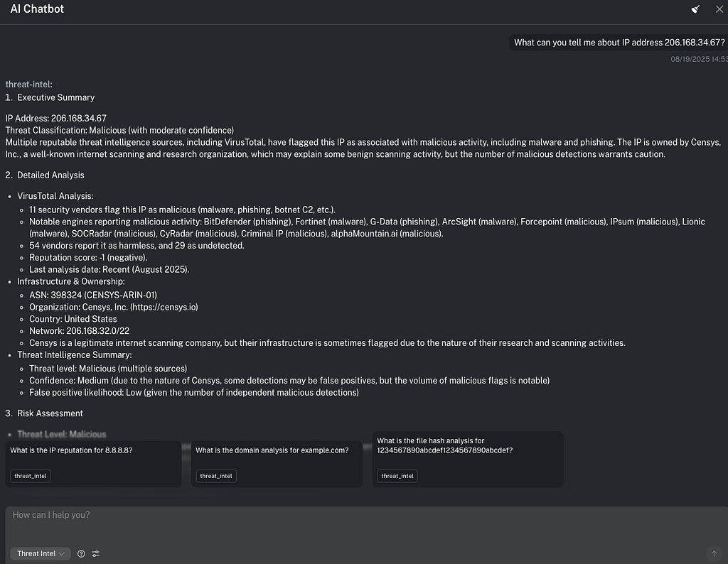This screenshot has height=564, width=728.
Task: Expand the Threat Intel agent dropdown
Action: [41, 553]
